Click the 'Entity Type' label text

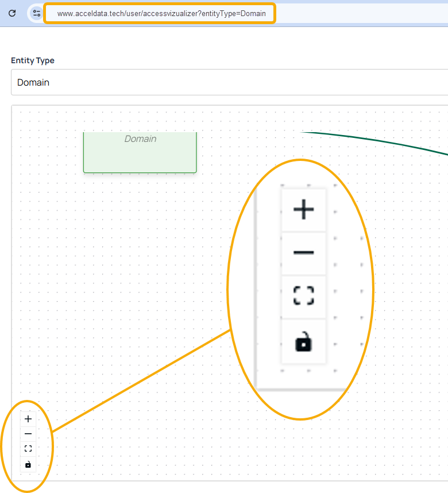(x=33, y=60)
